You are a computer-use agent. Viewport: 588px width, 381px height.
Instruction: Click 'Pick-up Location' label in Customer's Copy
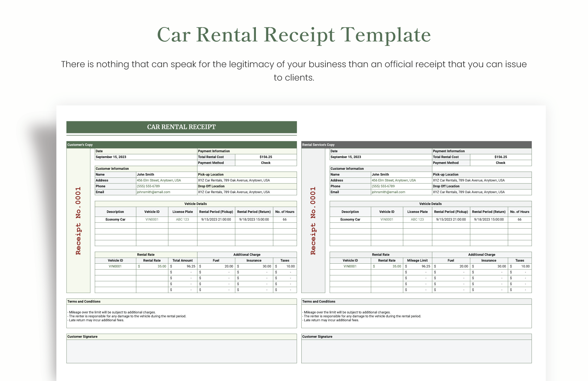coord(211,175)
